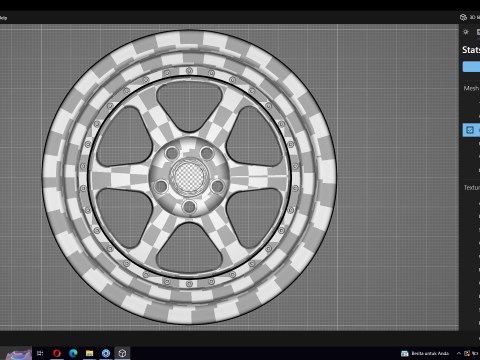Open Task View on the taskbar
Image resolution: width=480 pixels, height=360 pixels.
click(40, 353)
